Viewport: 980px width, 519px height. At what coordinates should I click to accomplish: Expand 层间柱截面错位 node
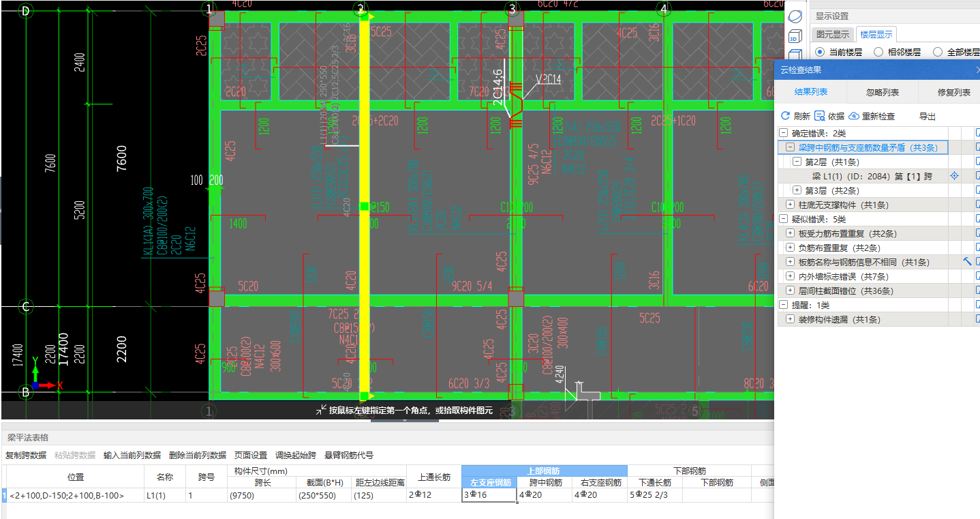[x=790, y=291]
